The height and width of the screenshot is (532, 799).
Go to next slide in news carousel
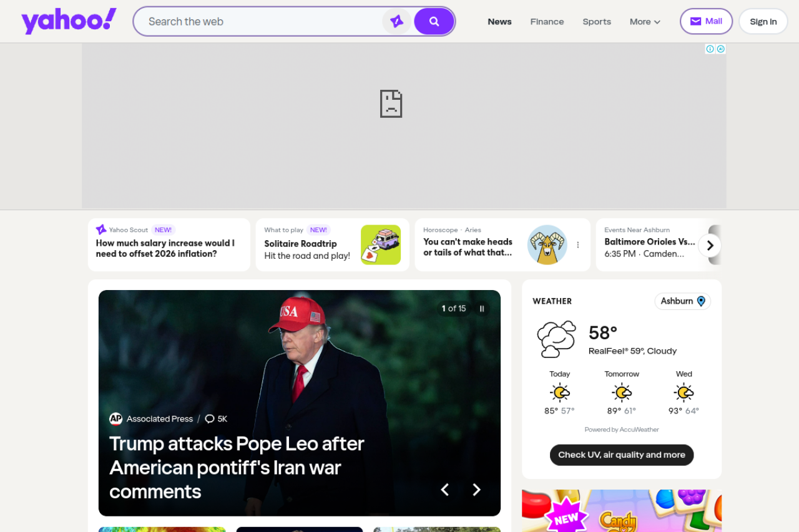(x=476, y=490)
